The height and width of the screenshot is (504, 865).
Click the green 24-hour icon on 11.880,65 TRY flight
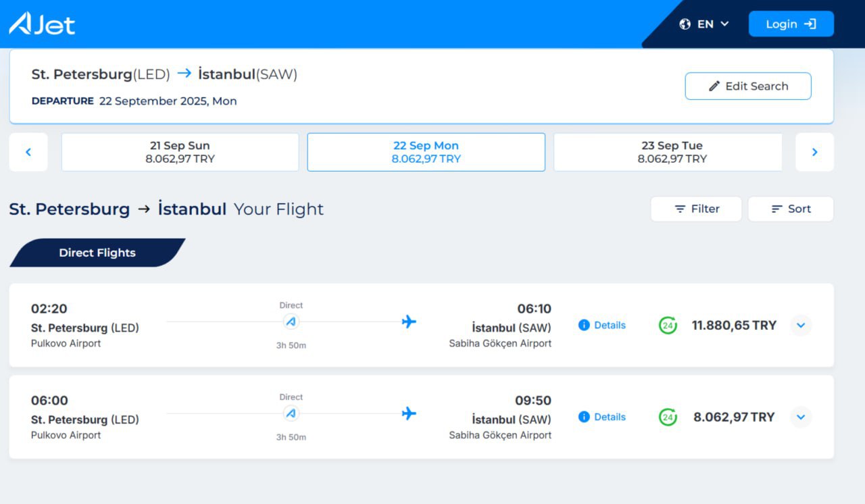pos(668,326)
